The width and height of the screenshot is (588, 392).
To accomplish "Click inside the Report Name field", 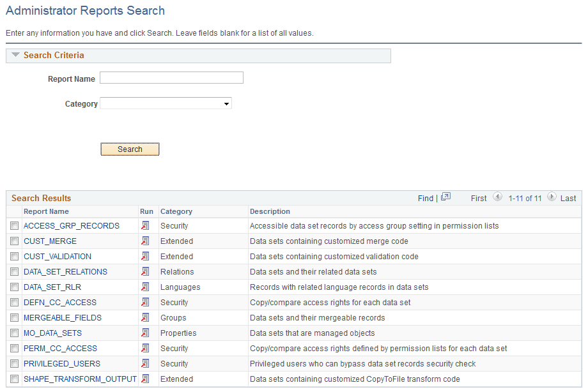I will pyautogui.click(x=171, y=77).
